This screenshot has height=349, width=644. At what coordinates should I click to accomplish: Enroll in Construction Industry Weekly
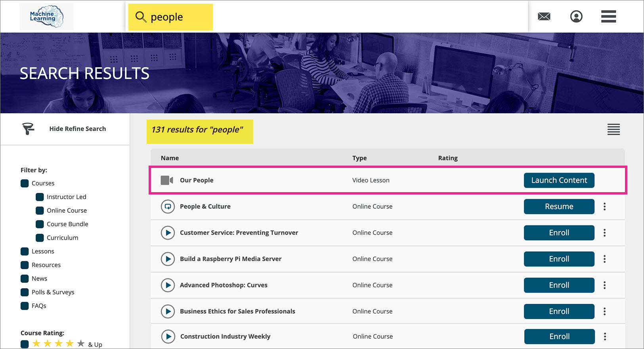coord(560,336)
